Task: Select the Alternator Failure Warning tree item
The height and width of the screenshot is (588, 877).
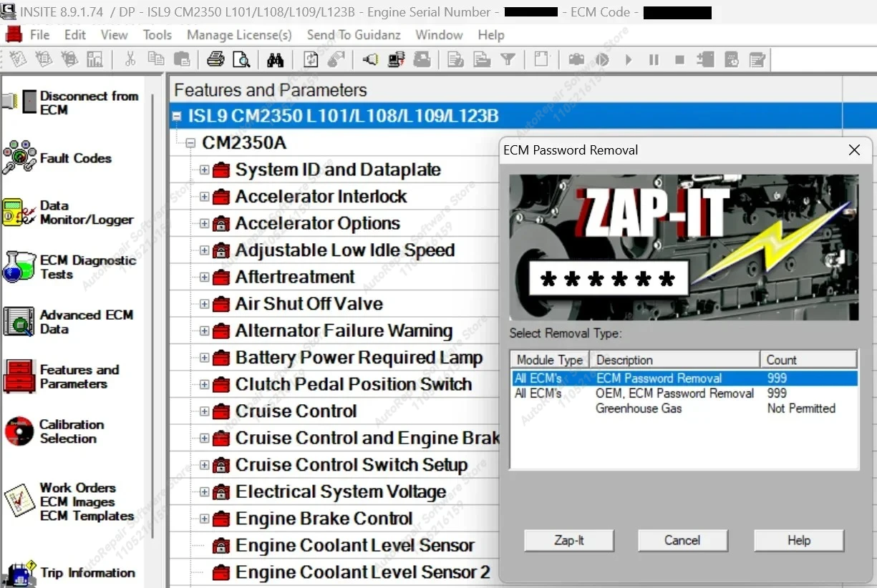Action: (344, 331)
